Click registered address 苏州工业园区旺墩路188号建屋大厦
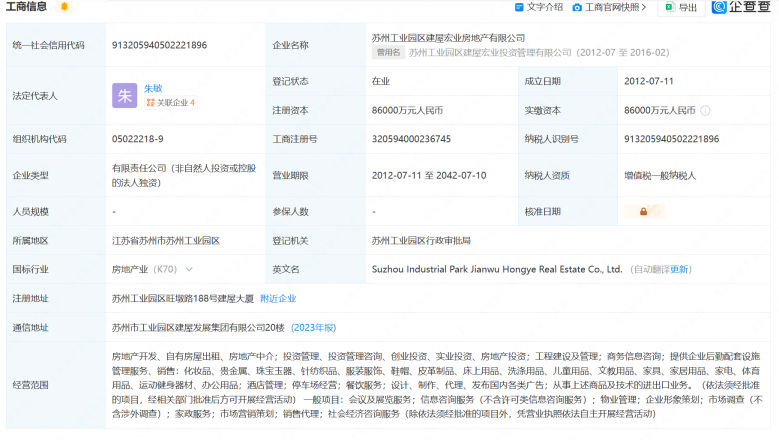This screenshot has height=440, width=779. tap(183, 298)
